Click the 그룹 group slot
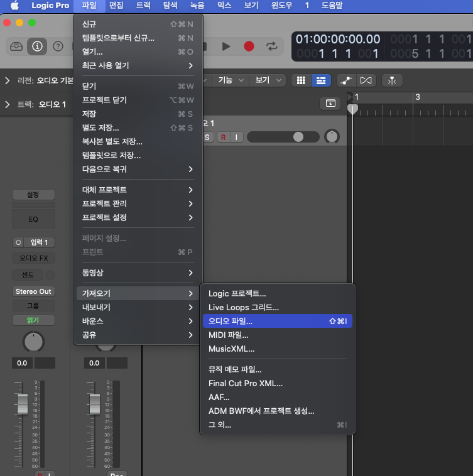This screenshot has height=476, width=473. click(33, 306)
